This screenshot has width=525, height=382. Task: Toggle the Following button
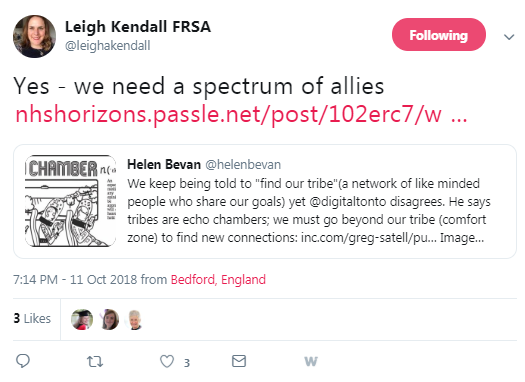click(439, 35)
